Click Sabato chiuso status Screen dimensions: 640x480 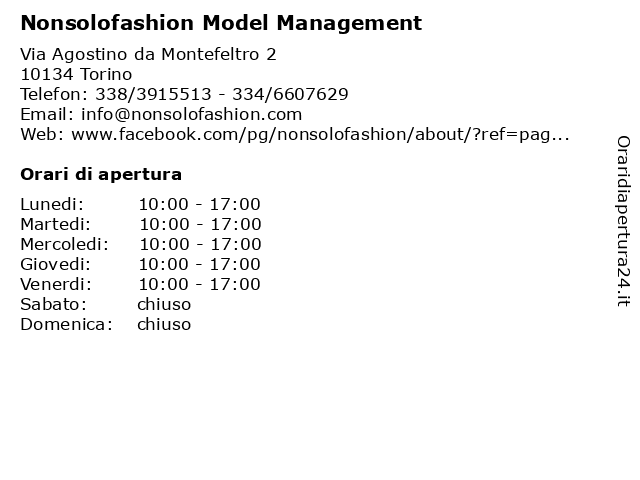(164, 304)
